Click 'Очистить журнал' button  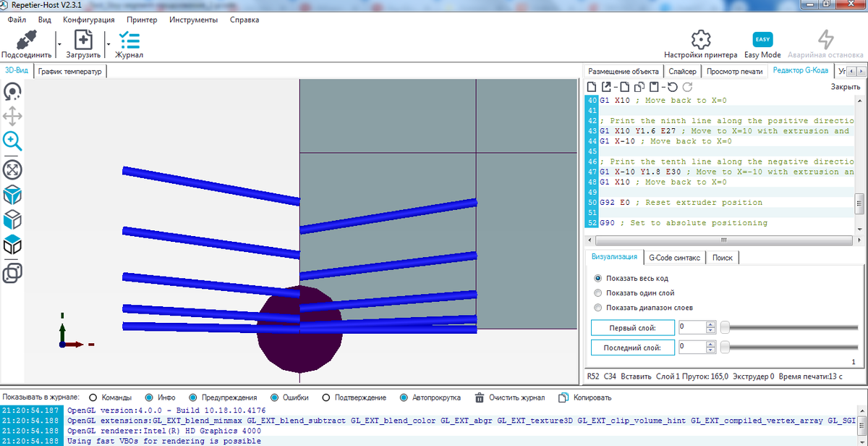tap(509, 397)
